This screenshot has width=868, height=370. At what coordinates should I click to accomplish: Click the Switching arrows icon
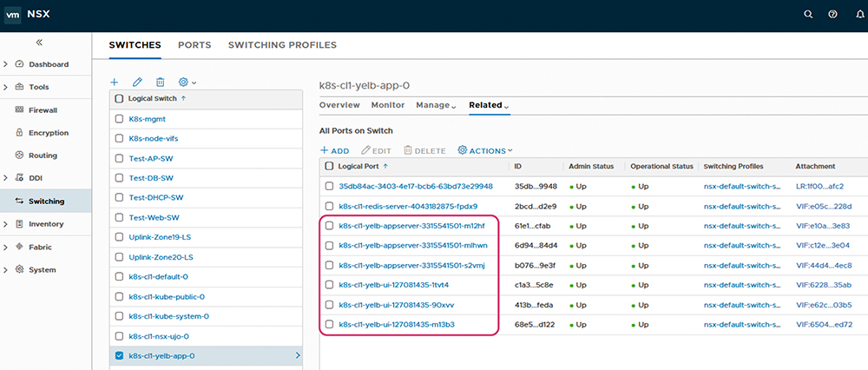[x=19, y=201]
